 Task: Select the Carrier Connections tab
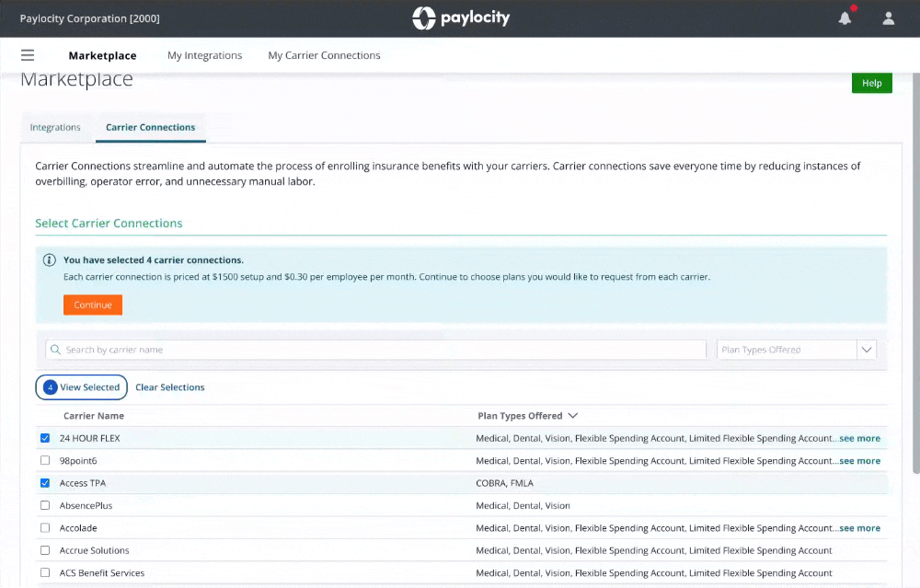pyautogui.click(x=151, y=127)
